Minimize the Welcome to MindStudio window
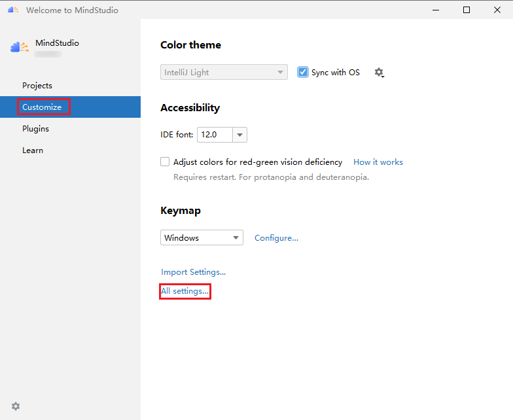Image resolution: width=513 pixels, height=420 pixels. (x=436, y=10)
